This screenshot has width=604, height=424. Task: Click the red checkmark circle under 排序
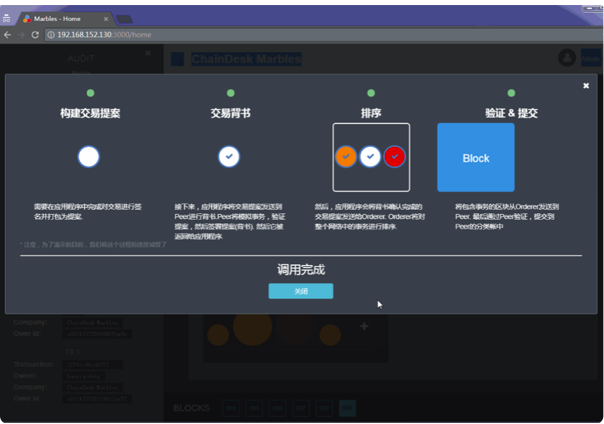click(395, 156)
